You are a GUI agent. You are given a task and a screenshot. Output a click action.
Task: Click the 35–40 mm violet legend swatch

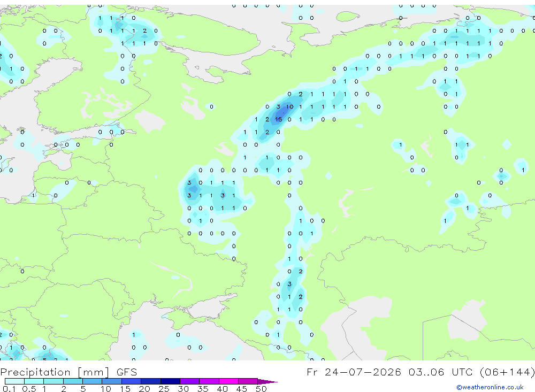(x=209, y=381)
